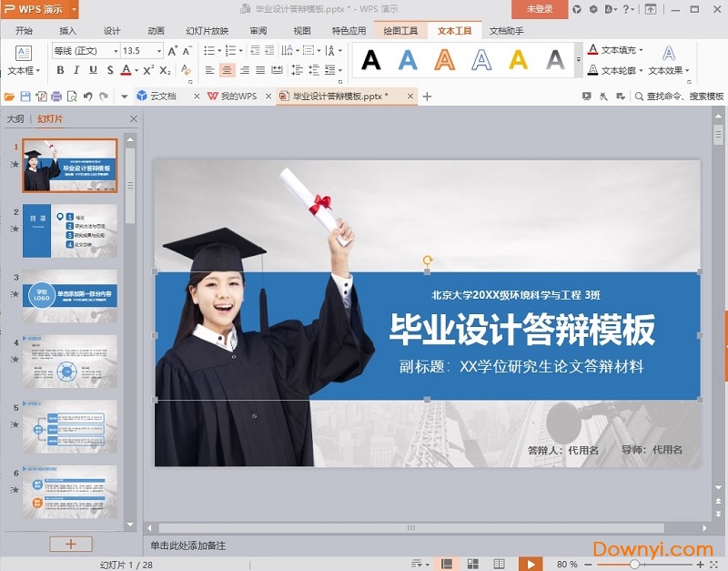Toggle underline formatting
Image resolution: width=728 pixels, height=571 pixels.
[94, 68]
